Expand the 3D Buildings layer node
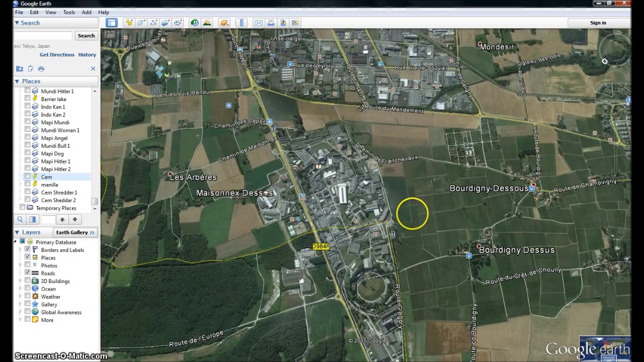644x362 pixels. pos(21,281)
